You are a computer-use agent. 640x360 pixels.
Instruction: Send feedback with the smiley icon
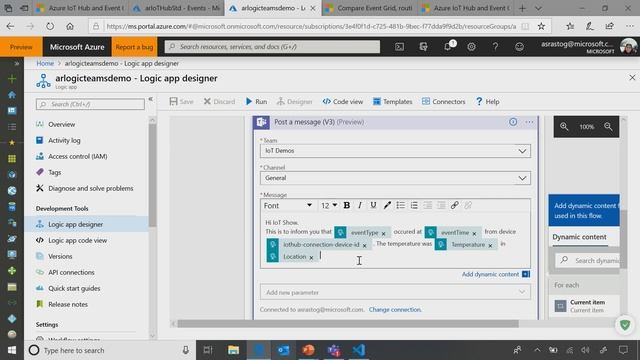(x=519, y=47)
